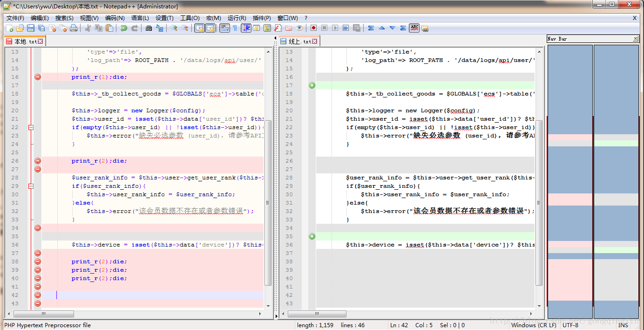Image resolution: width=644 pixels, height=330 pixels.
Task: Open the 搜索(S) menu
Action: (x=64, y=18)
